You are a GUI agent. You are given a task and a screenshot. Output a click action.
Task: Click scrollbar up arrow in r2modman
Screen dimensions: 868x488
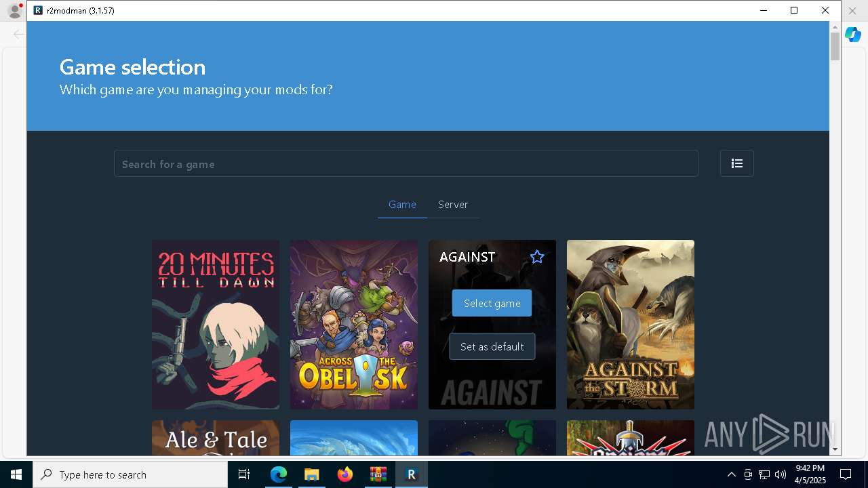click(835, 26)
